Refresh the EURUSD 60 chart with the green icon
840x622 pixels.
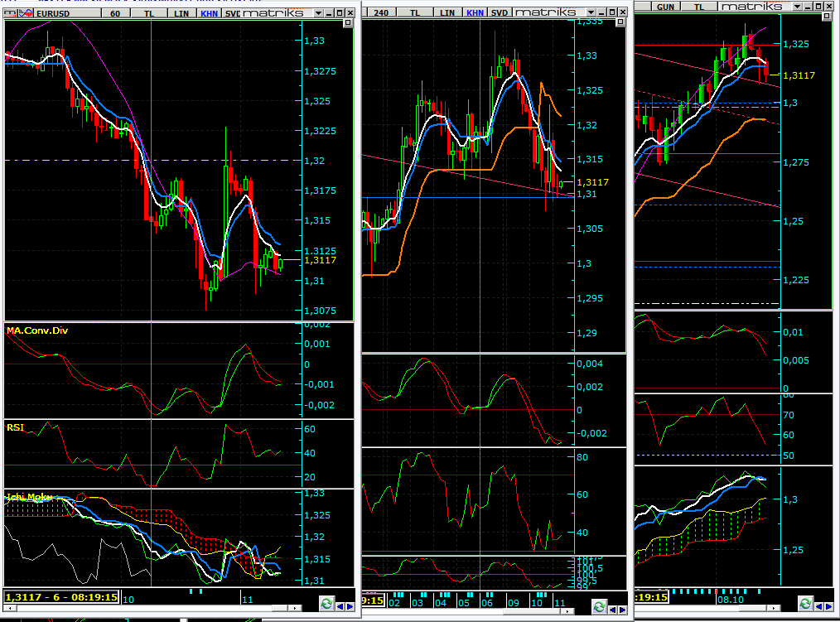click(326, 604)
